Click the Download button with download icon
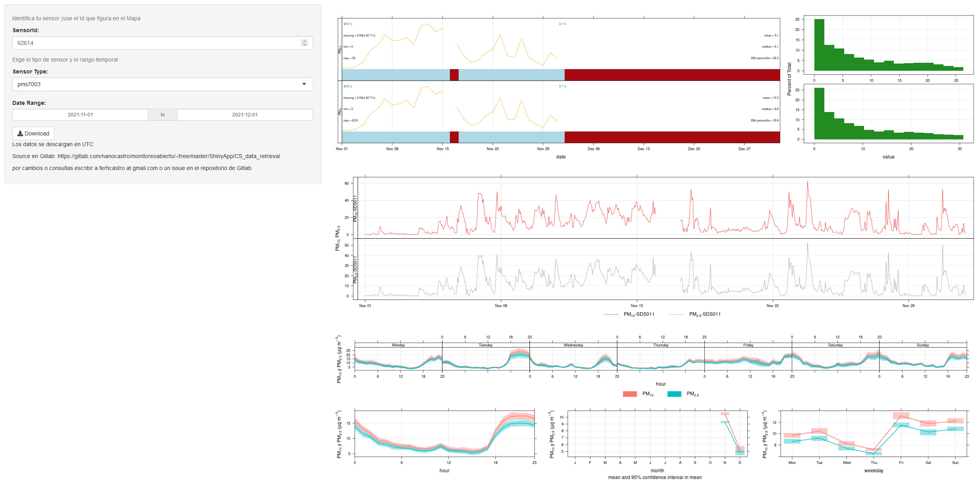 click(x=33, y=133)
